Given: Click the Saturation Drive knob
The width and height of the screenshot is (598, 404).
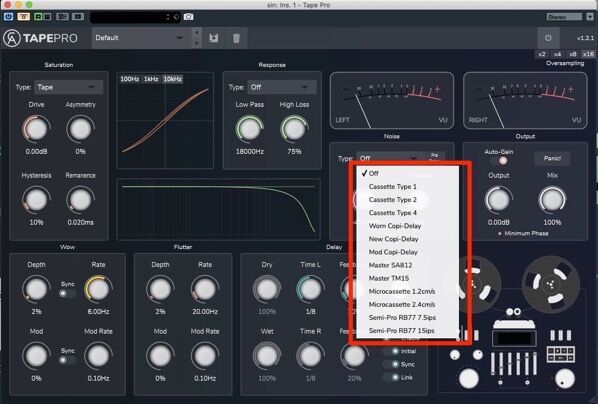Looking at the screenshot, I should click(36, 129).
